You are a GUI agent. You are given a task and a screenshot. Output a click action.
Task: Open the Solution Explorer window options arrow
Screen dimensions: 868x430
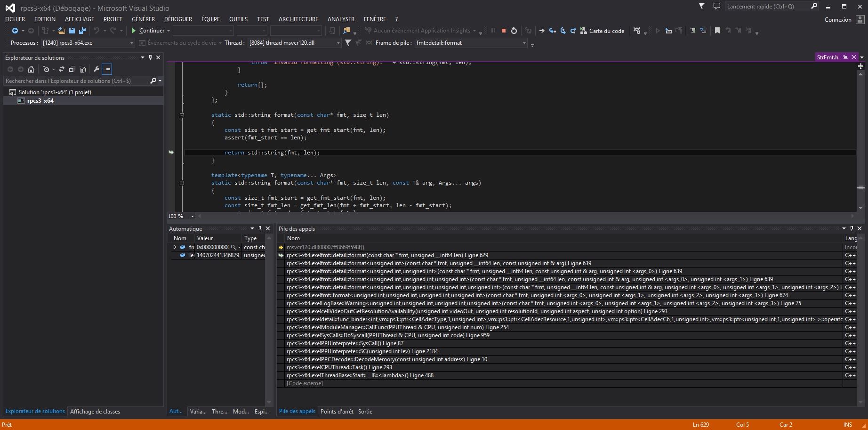coord(143,57)
